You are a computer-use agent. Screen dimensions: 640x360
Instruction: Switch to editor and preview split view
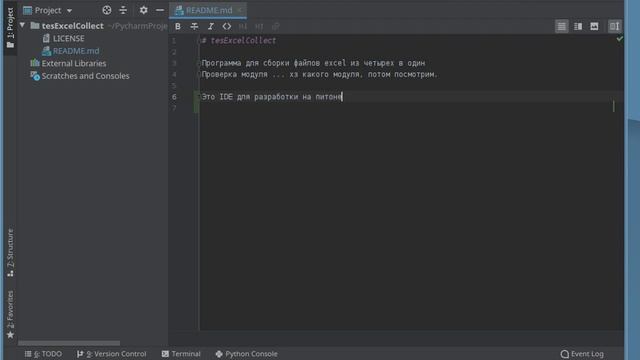[578, 27]
